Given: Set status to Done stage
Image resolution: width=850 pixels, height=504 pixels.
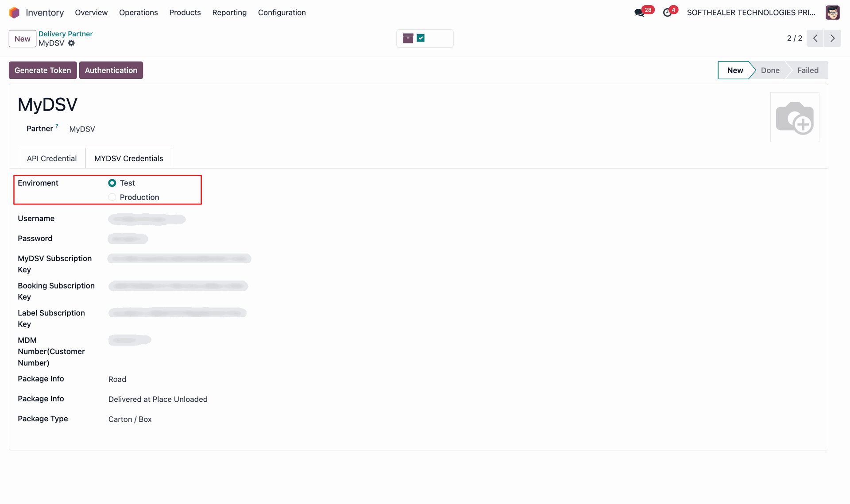Looking at the screenshot, I should tap(770, 70).
